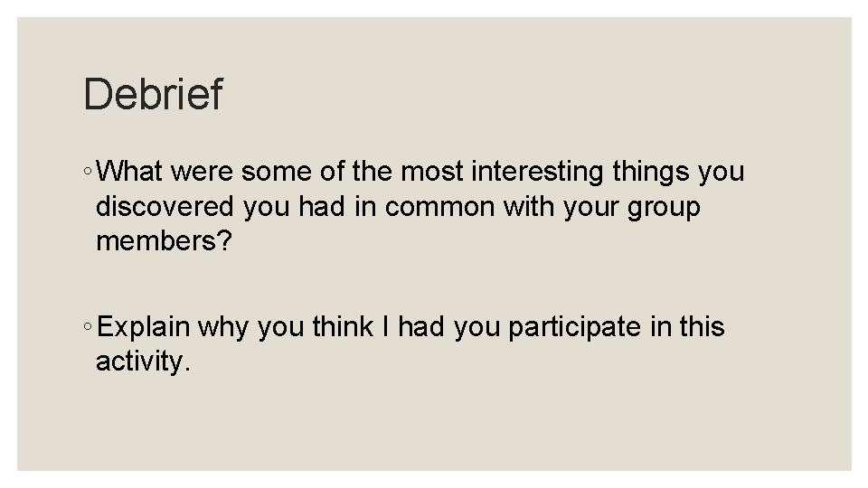Image resolution: width=868 pixels, height=488 pixels.
Task: Click the word "most" on first line
Action: [x=432, y=171]
